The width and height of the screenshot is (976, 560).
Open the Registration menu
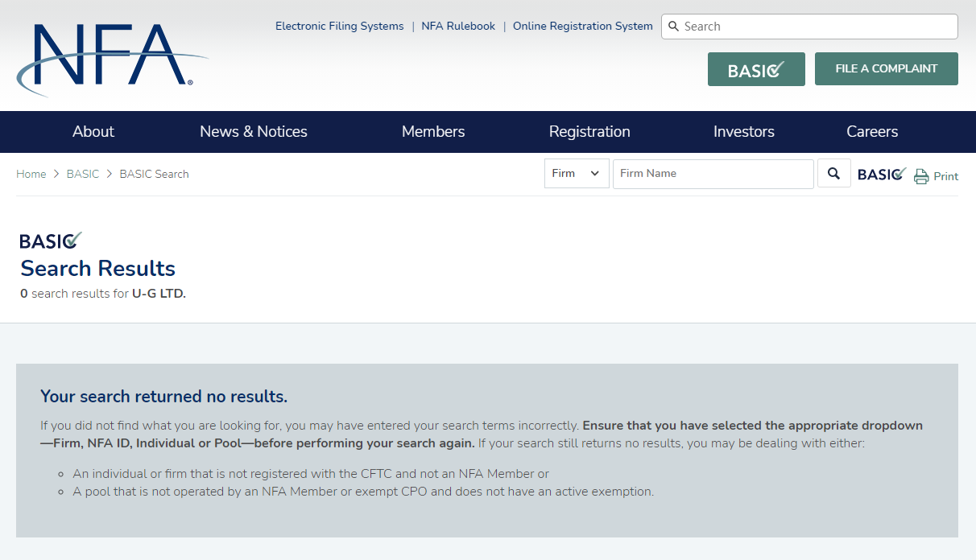tap(589, 132)
